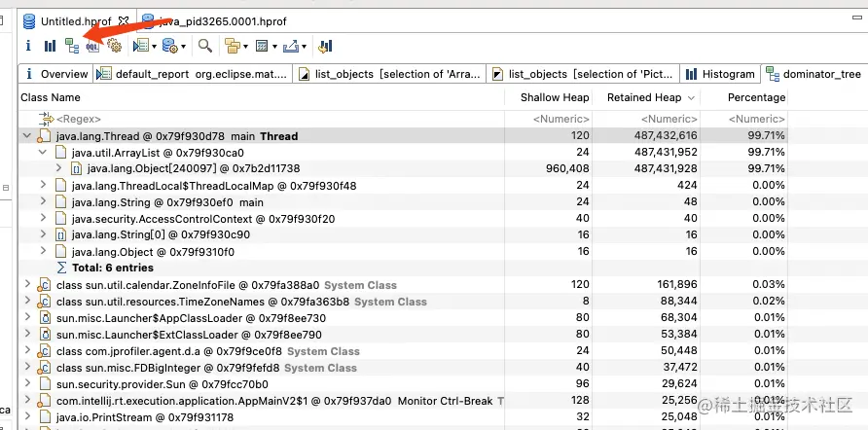Open the Calculate Retained Size dropdown arrow
Screen dimensions: 868x430
pos(274,47)
